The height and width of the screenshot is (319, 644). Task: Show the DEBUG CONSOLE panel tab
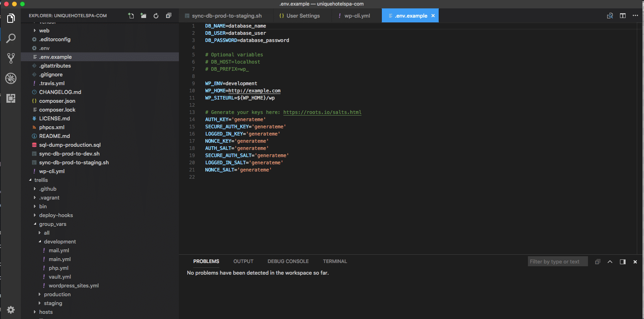point(288,261)
